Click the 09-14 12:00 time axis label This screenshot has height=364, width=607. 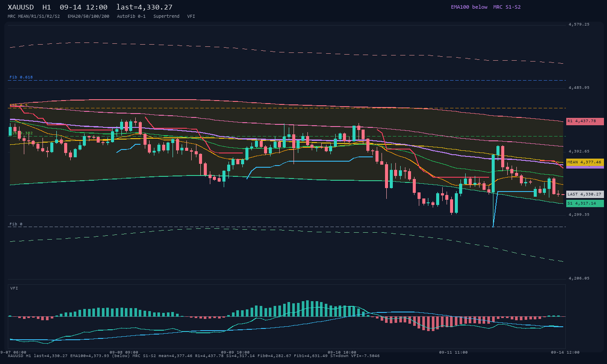tap(565, 352)
